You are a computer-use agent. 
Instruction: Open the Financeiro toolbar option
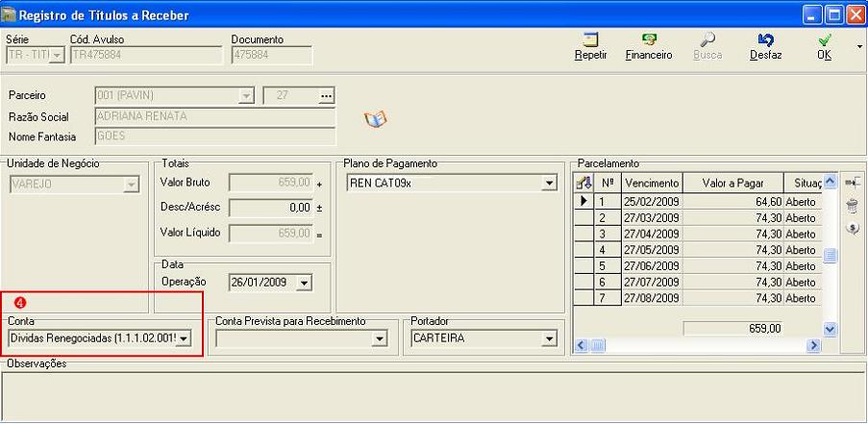tap(648, 46)
